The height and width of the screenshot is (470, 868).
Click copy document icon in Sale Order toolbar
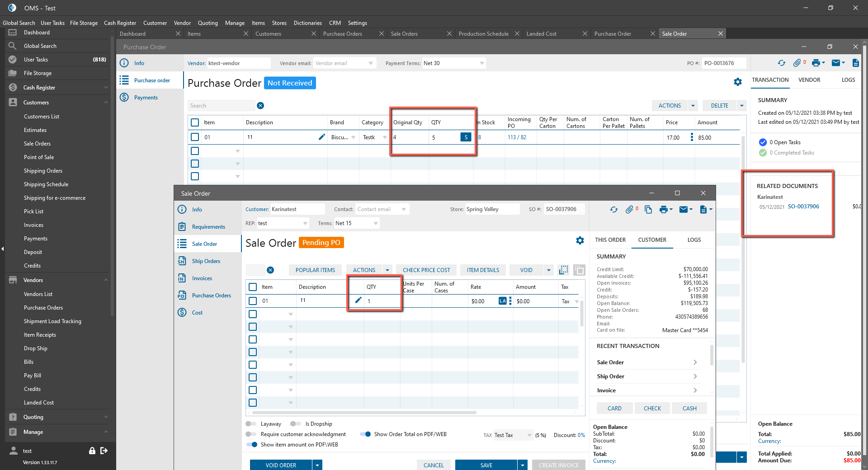[x=648, y=210]
